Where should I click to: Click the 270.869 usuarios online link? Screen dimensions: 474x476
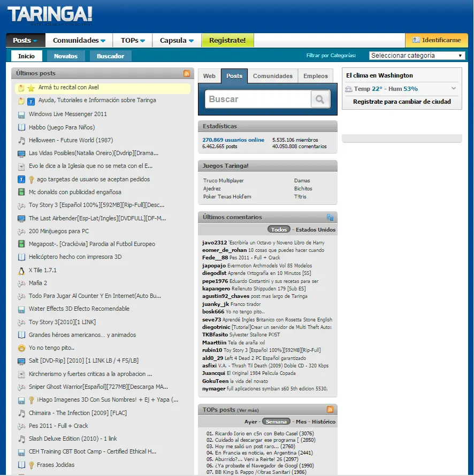(x=233, y=140)
